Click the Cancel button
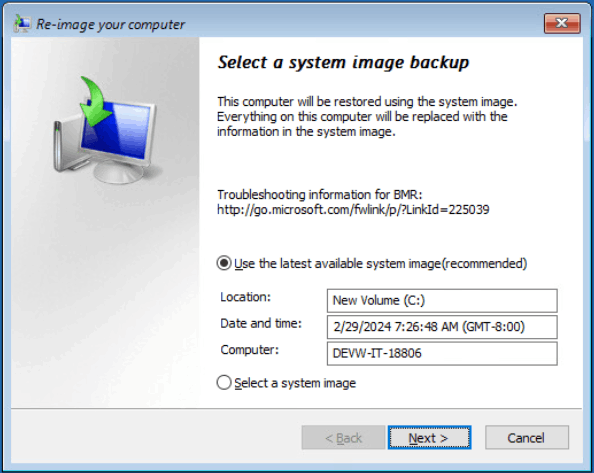The image size is (594, 473). (x=527, y=438)
